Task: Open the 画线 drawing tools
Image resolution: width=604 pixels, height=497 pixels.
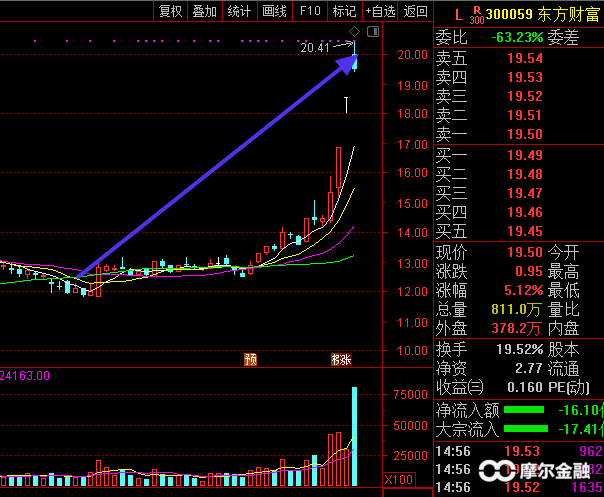Action: (x=274, y=11)
